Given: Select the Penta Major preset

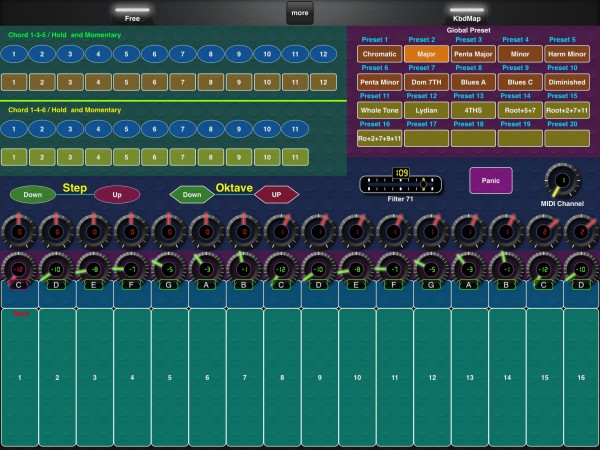Looking at the screenshot, I should point(473,54).
